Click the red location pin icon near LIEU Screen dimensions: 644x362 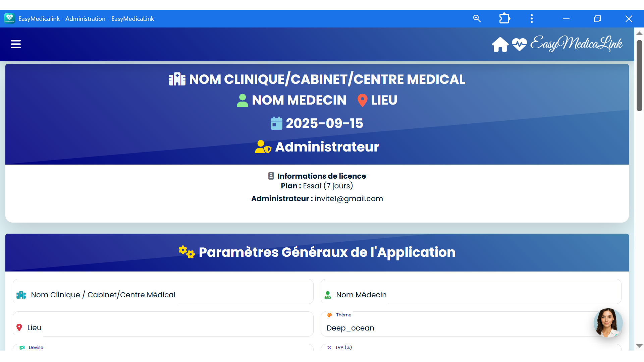(362, 100)
